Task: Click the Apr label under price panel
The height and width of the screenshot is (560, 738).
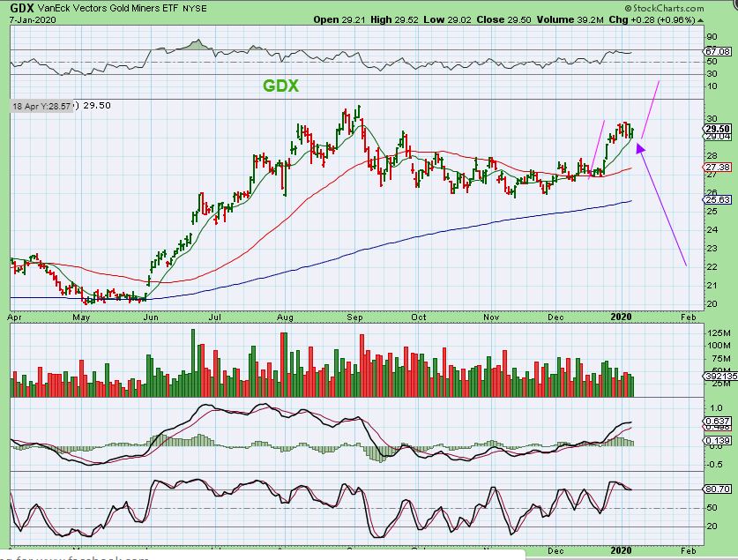Action: coord(15,317)
